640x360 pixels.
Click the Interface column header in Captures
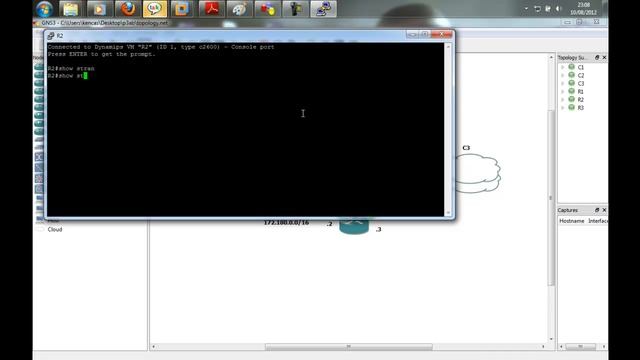[x=597, y=221]
